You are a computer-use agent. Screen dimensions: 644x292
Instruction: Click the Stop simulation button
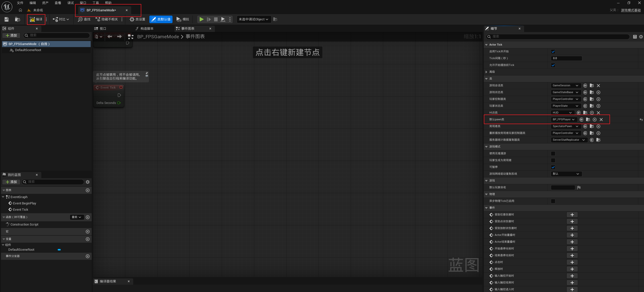(x=216, y=19)
